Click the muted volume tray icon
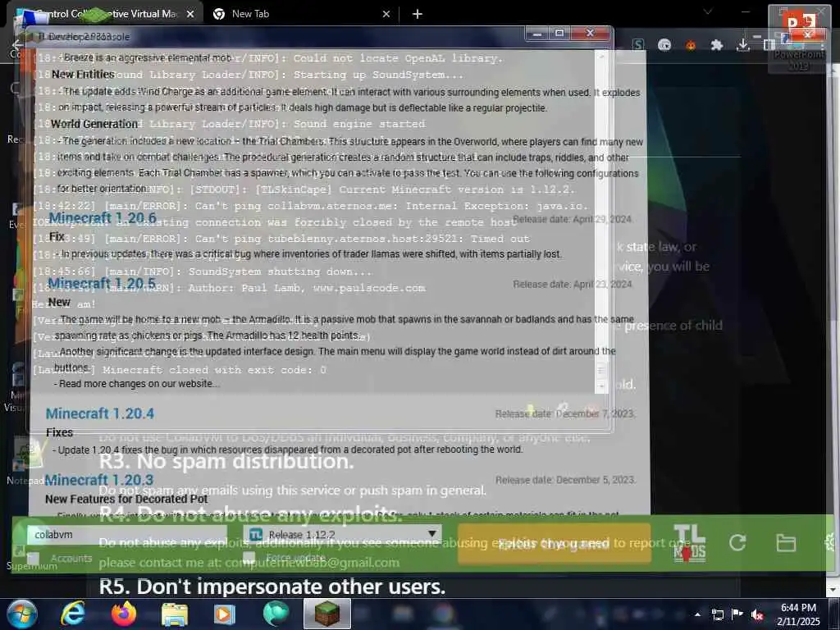The width and height of the screenshot is (840, 630). pos(757,614)
